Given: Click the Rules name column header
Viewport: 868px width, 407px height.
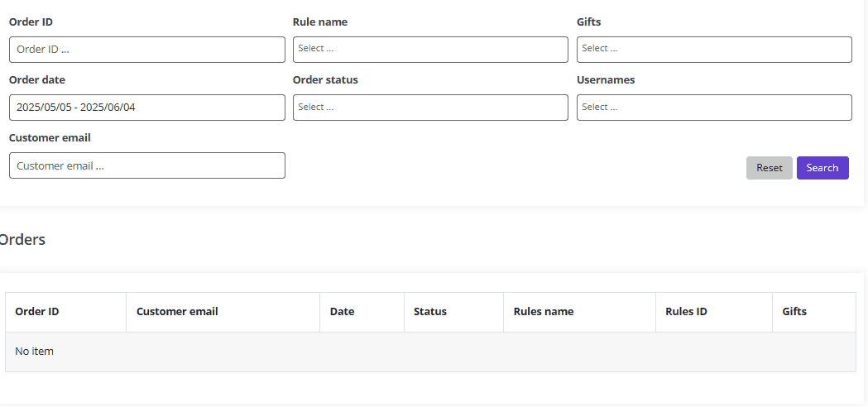Looking at the screenshot, I should coord(544,312).
